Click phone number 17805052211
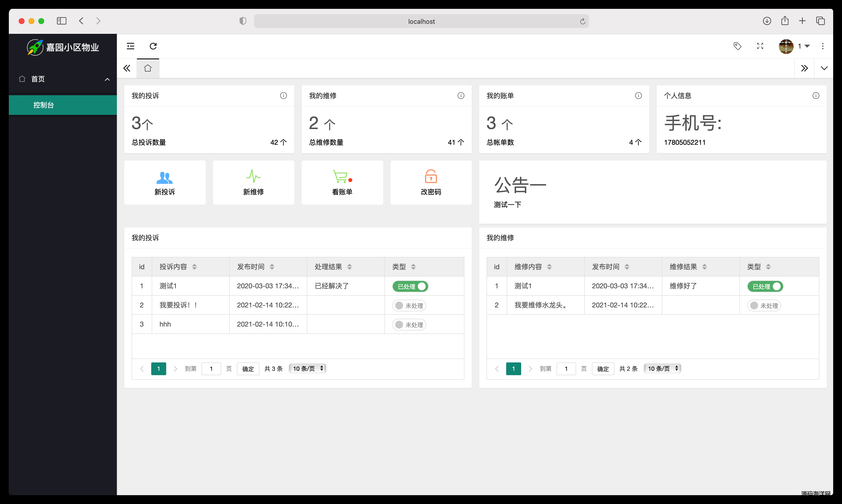This screenshot has width=842, height=504. 685,142
